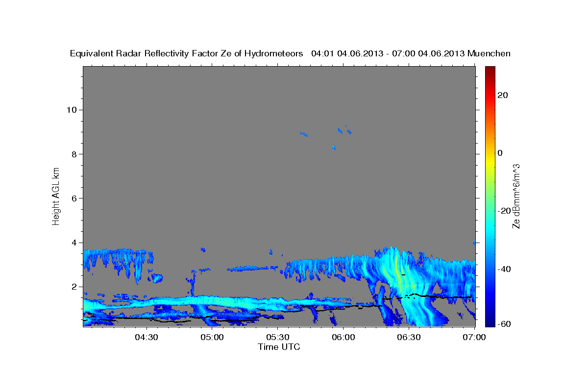Click the 07:00 time tick label
The image size is (588, 392).
474,338
